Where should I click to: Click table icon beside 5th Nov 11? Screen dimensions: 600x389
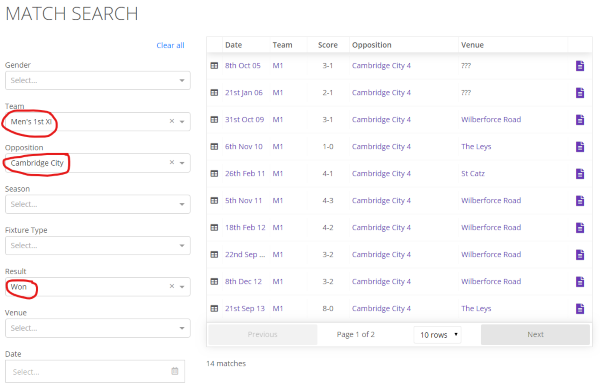(x=214, y=200)
